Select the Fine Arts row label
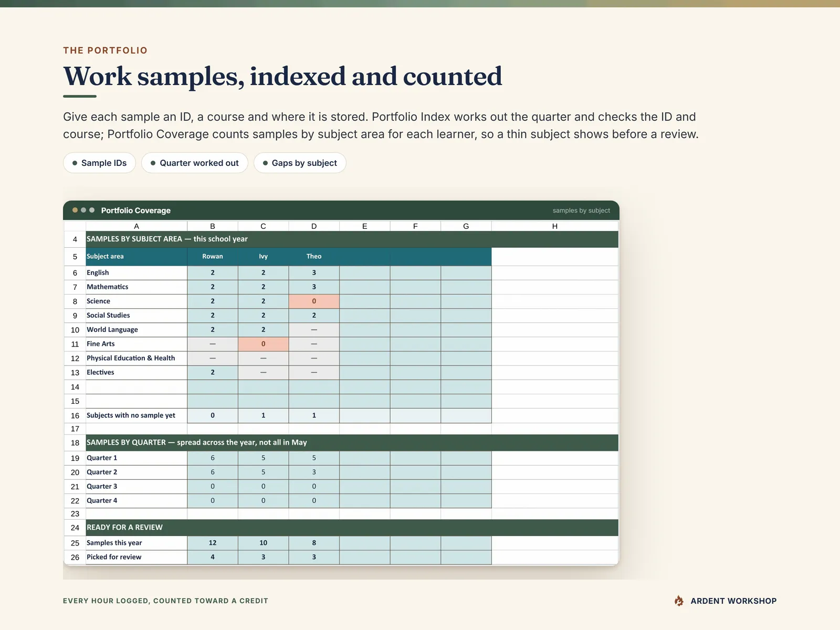 (x=136, y=344)
